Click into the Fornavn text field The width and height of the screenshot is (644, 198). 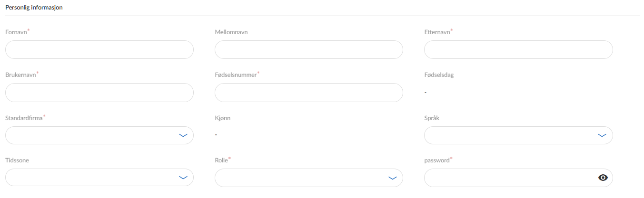click(x=99, y=49)
